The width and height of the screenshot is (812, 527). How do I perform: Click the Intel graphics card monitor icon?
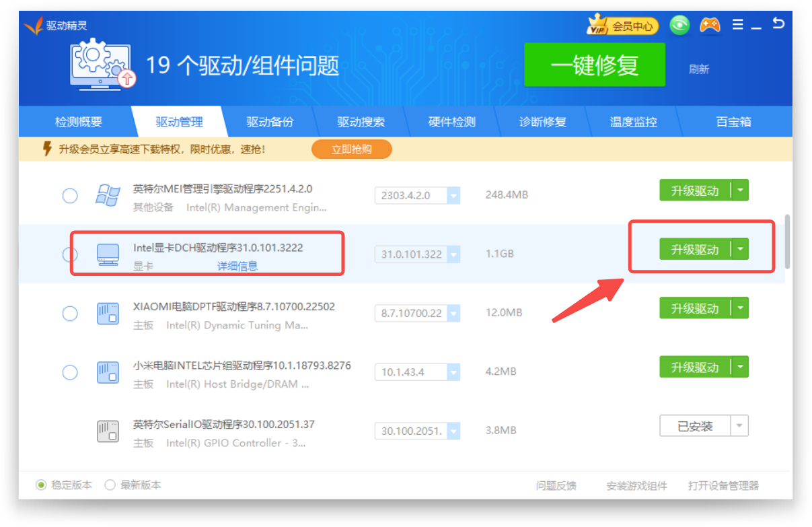click(108, 254)
